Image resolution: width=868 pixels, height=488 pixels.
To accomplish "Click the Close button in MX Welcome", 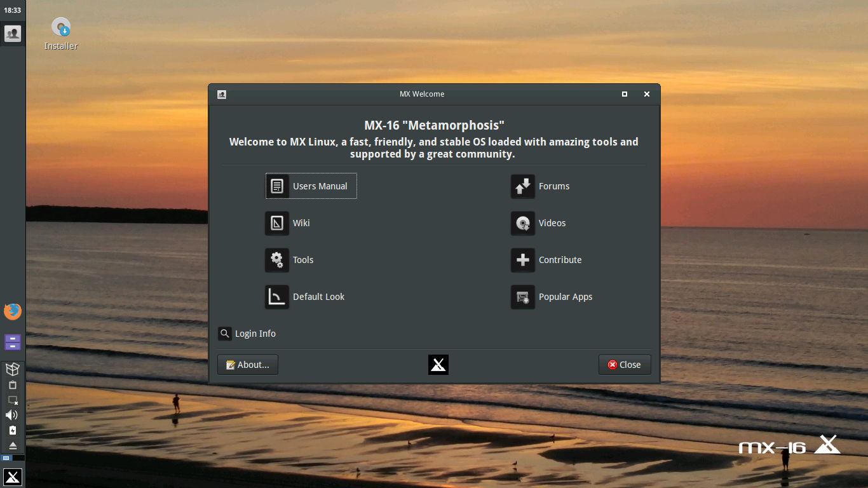I will click(625, 365).
